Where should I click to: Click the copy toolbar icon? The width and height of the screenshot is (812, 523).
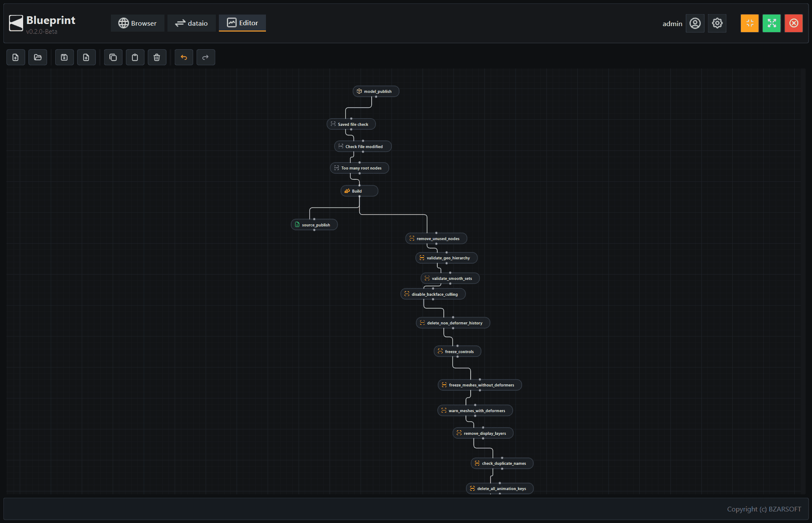pyautogui.click(x=113, y=57)
